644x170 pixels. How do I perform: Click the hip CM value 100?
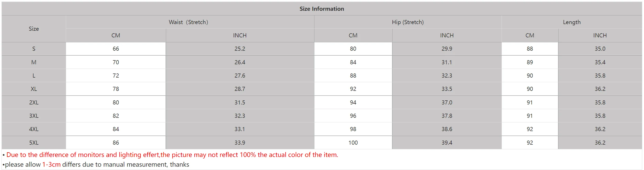click(353, 143)
